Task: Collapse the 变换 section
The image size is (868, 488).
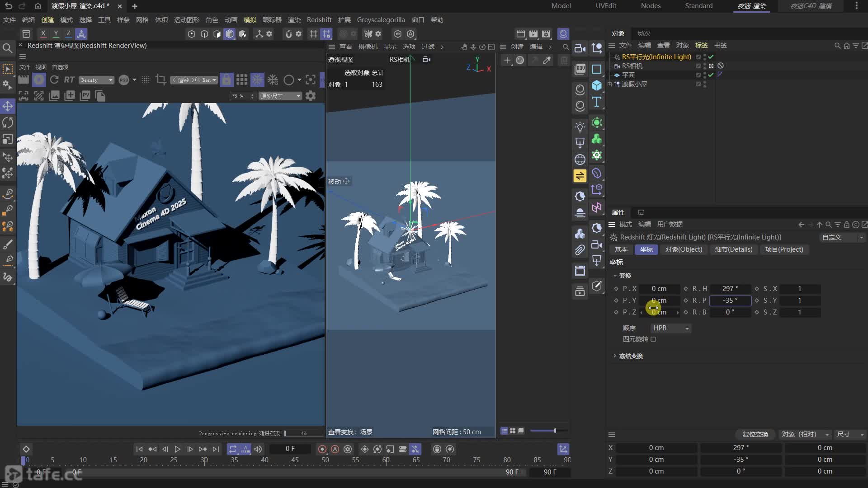Action: (615, 276)
